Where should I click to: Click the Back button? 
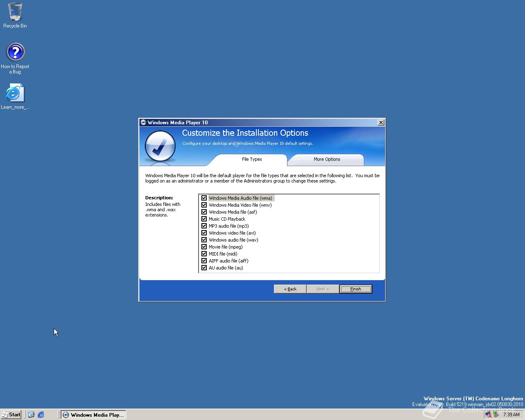(x=290, y=289)
